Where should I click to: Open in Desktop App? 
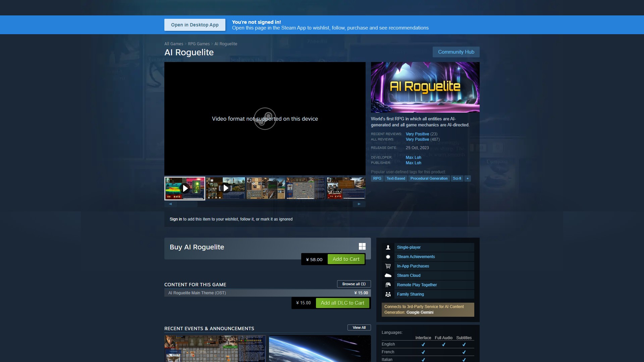[x=195, y=25]
